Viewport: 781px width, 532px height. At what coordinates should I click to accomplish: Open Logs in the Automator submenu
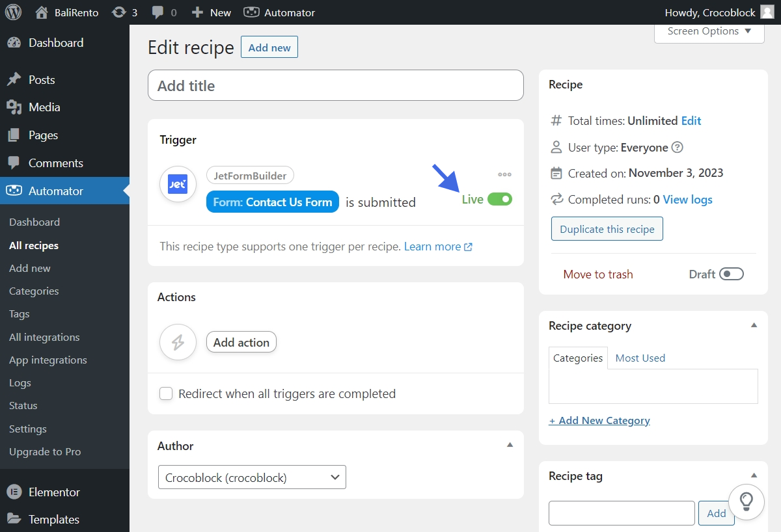pos(20,383)
